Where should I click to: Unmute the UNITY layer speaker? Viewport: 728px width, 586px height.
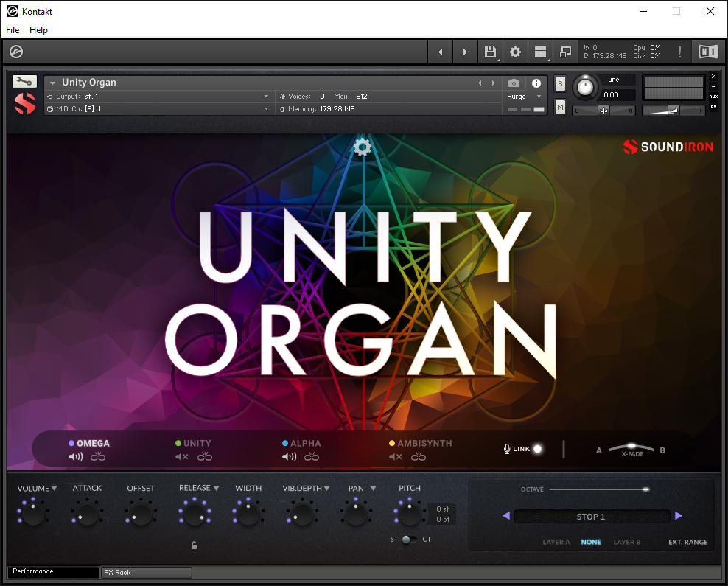click(181, 457)
